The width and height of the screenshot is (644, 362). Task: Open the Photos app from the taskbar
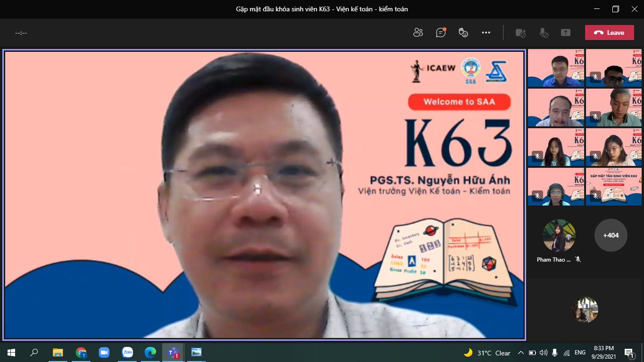tap(196, 352)
